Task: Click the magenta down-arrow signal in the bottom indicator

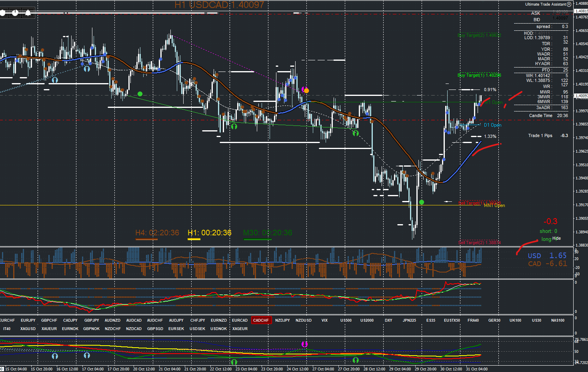Action: [x=304, y=344]
